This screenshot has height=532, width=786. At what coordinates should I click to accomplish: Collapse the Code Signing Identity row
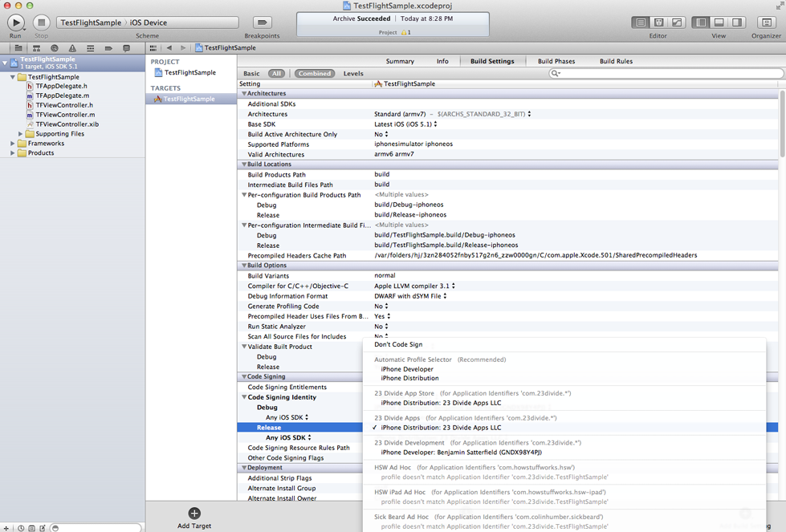[x=244, y=397]
